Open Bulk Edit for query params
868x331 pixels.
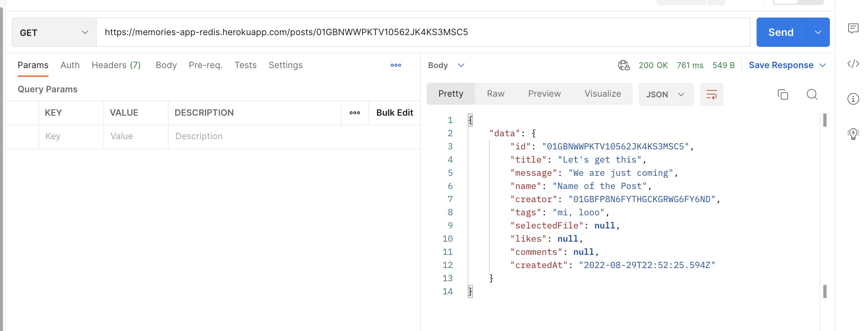point(394,113)
